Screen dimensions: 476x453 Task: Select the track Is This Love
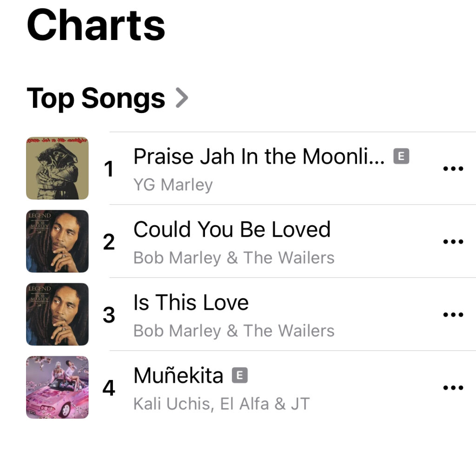[x=191, y=303]
